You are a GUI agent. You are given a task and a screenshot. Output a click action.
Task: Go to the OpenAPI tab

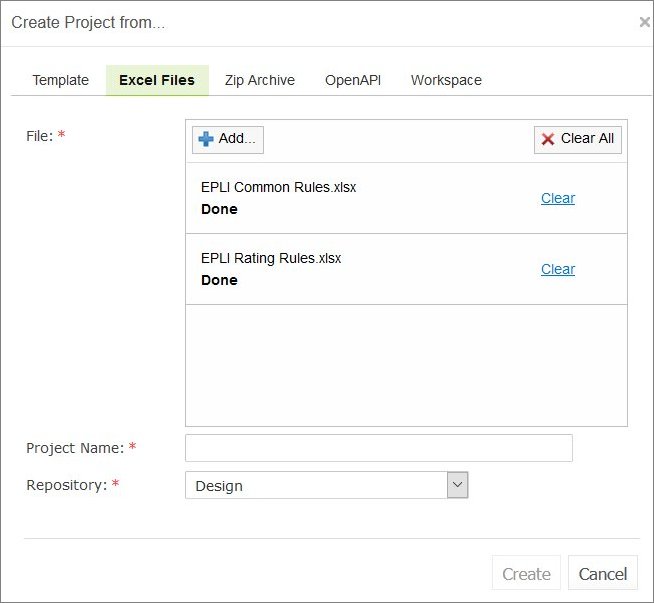click(353, 80)
